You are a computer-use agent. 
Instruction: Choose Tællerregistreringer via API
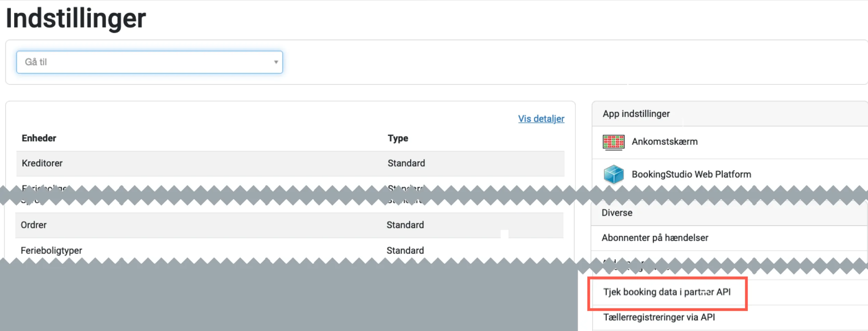659,317
